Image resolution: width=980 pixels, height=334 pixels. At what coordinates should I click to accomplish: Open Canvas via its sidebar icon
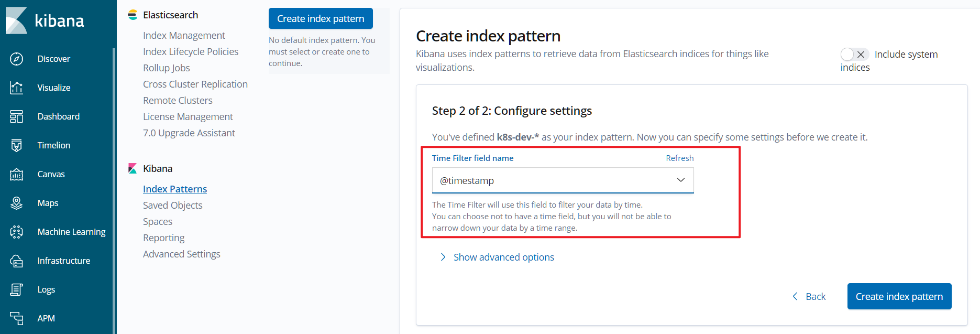click(x=17, y=174)
